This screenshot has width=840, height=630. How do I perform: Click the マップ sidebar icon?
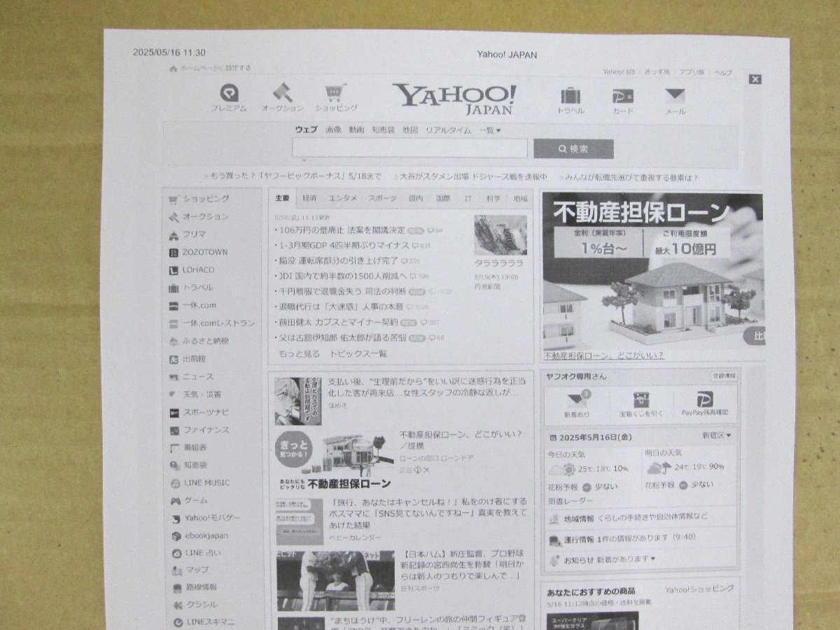pos(176,570)
